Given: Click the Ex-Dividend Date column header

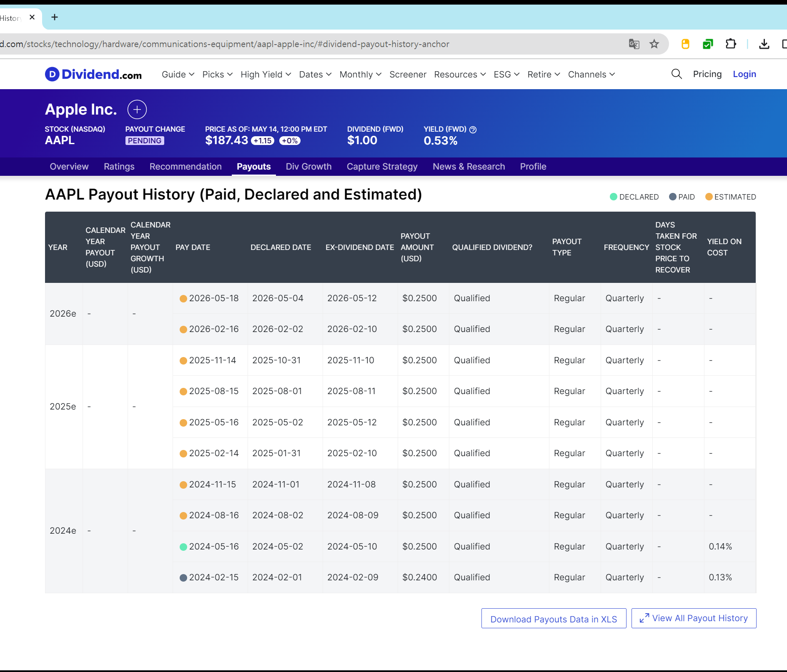Looking at the screenshot, I should click(360, 247).
